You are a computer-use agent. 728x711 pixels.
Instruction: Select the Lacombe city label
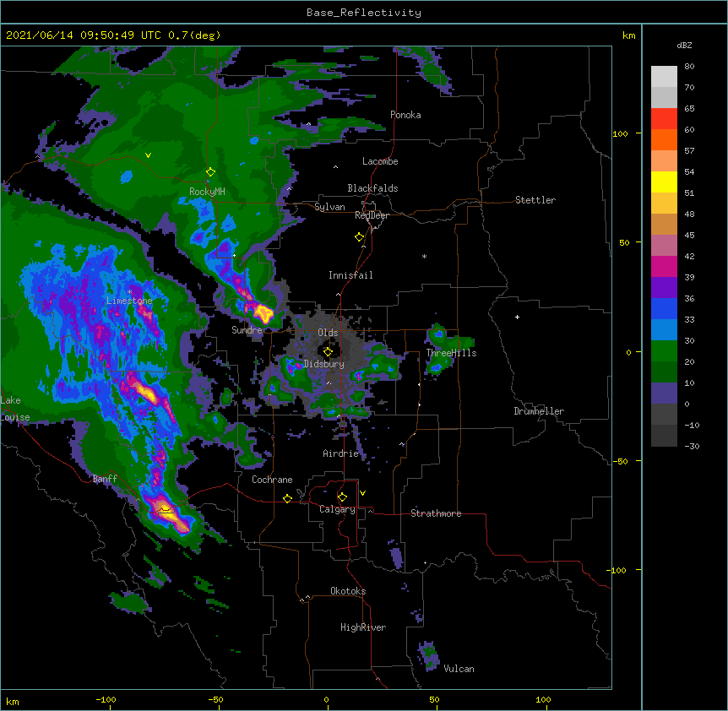(380, 161)
